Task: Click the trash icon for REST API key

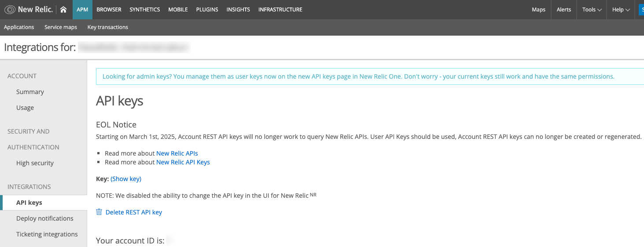Action: 99,212
